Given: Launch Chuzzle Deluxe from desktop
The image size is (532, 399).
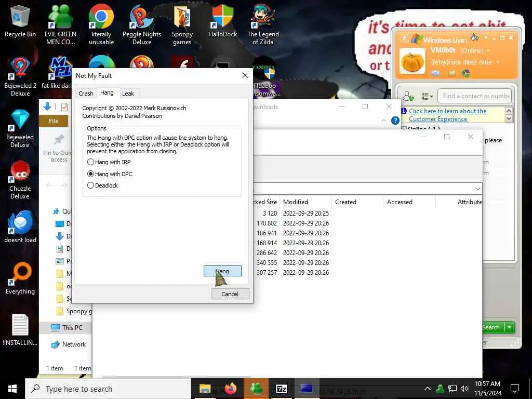Looking at the screenshot, I should click(x=20, y=180).
